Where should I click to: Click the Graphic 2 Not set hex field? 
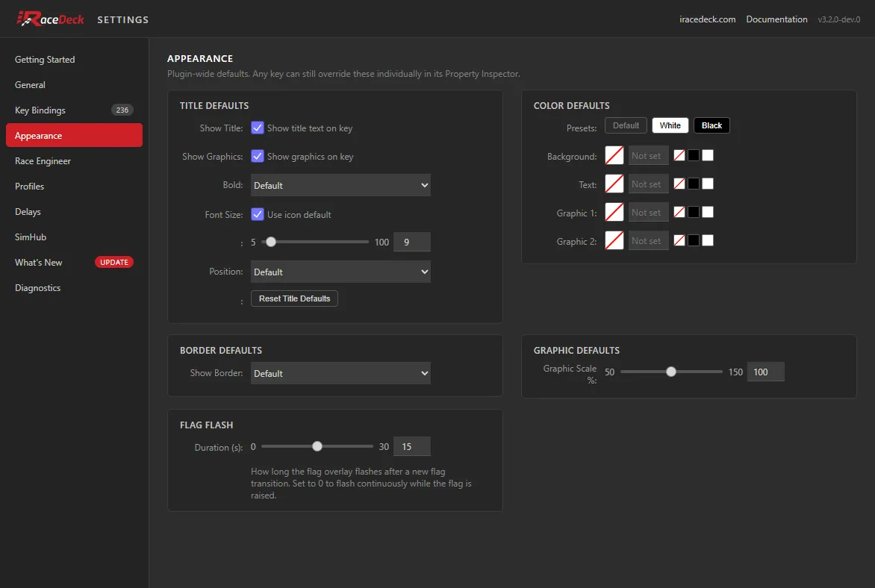click(649, 240)
